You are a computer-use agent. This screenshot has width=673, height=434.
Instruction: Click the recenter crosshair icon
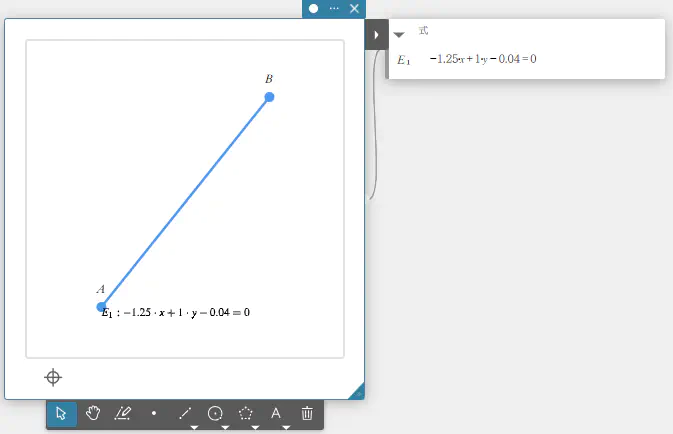coord(54,377)
